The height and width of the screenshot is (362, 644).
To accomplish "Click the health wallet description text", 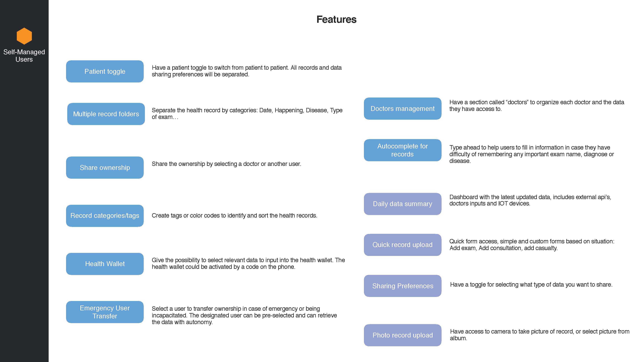I will [248, 263].
